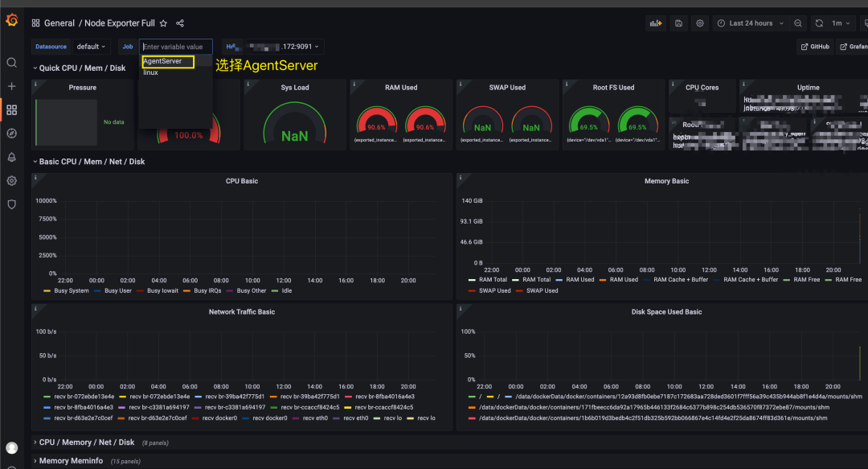Open the Grafana link button
The image size is (868, 469).
[853, 47]
